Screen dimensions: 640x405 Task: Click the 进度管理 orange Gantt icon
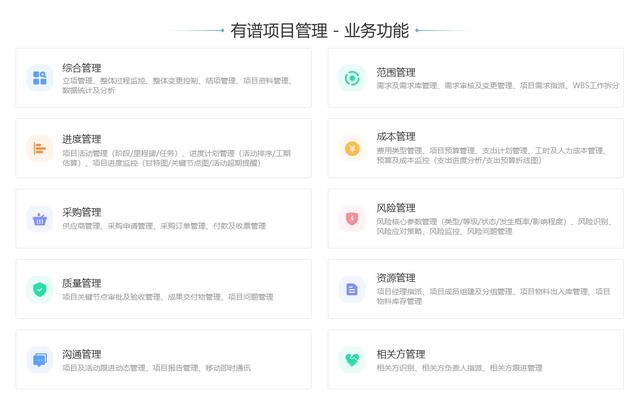[40, 148]
